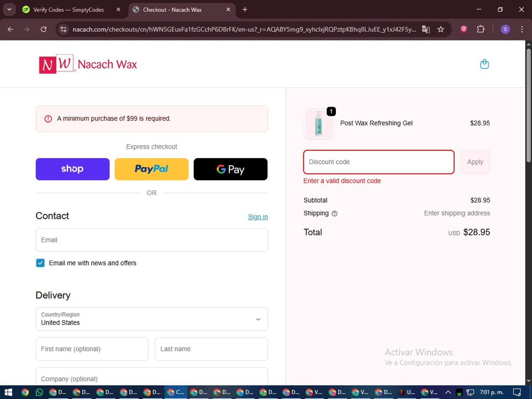
Task: Open the Extensions puzzle piece menu
Action: pyautogui.click(x=481, y=29)
